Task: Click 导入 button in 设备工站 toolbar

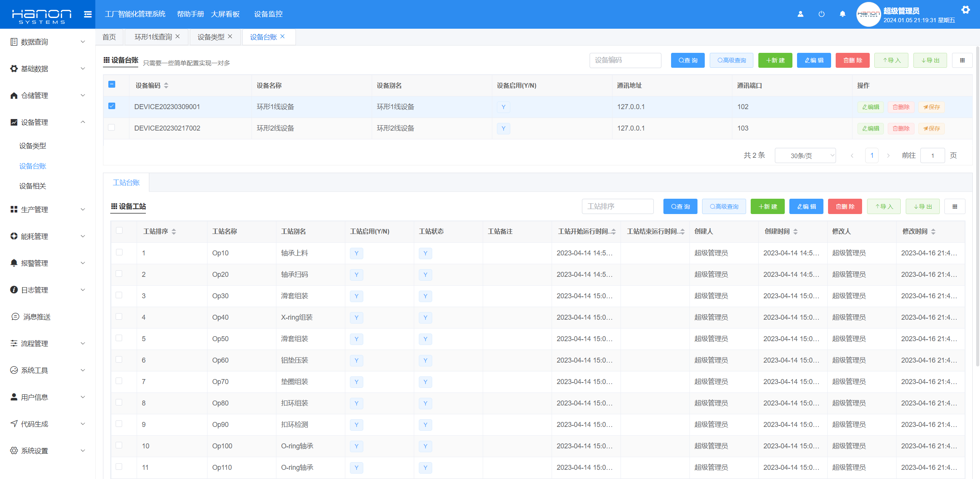Action: (x=884, y=206)
